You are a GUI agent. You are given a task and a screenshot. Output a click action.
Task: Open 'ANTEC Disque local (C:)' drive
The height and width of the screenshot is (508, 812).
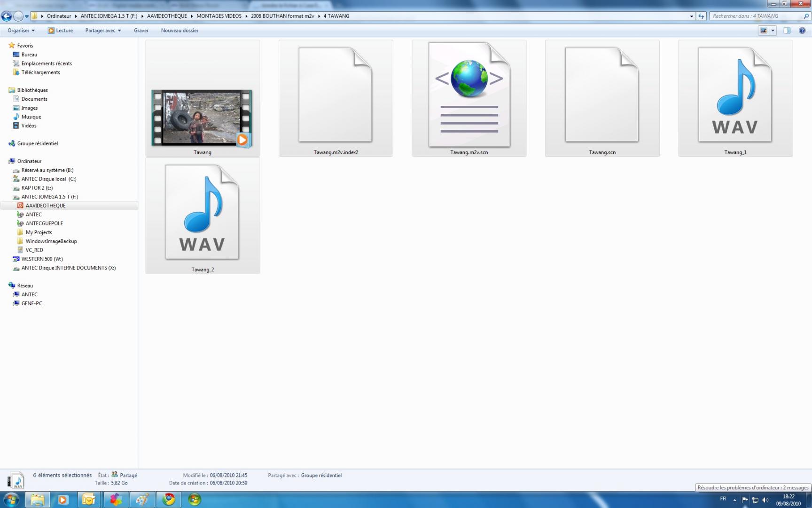pyautogui.click(x=49, y=179)
